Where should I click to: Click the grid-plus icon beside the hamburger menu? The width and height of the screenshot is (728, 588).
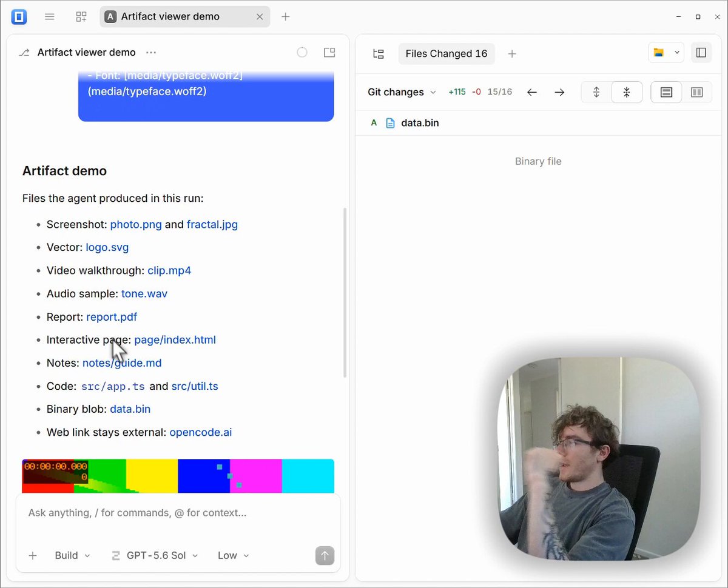pos(81,17)
